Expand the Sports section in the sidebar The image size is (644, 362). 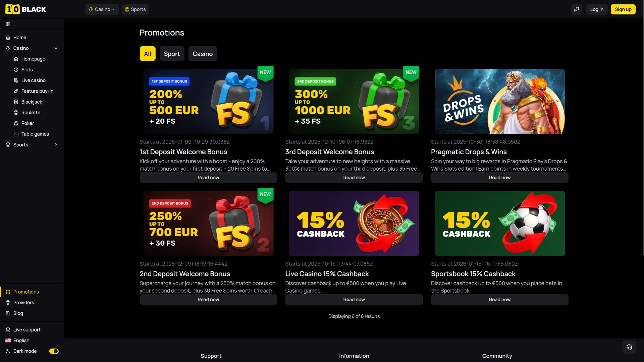pyautogui.click(x=56, y=144)
